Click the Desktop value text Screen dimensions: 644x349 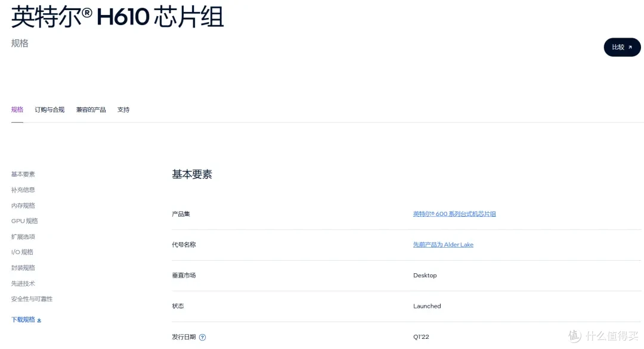(425, 276)
